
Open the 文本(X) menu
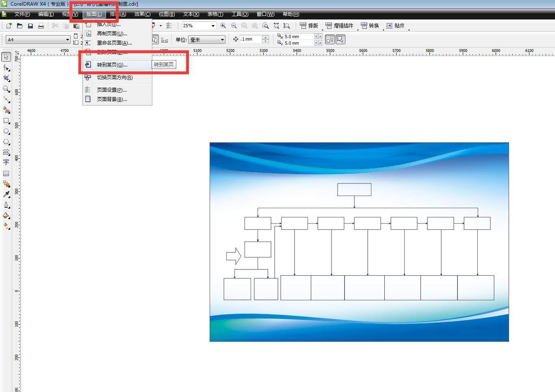click(191, 14)
